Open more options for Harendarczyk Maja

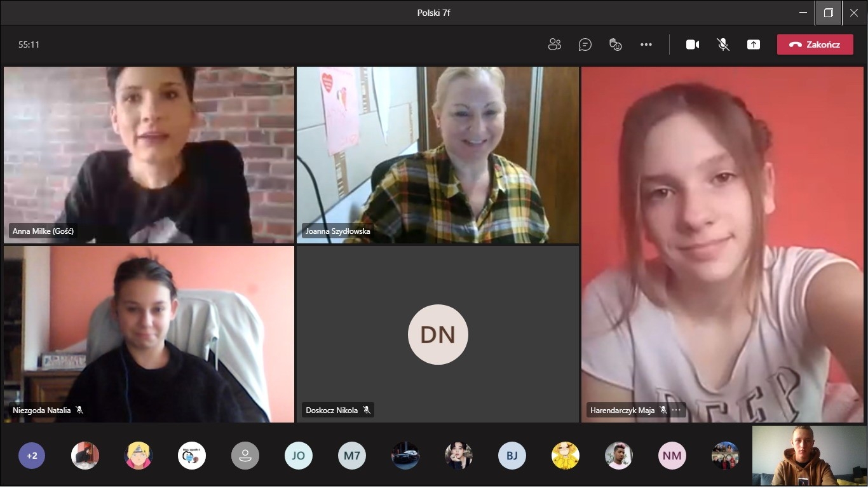click(x=676, y=410)
